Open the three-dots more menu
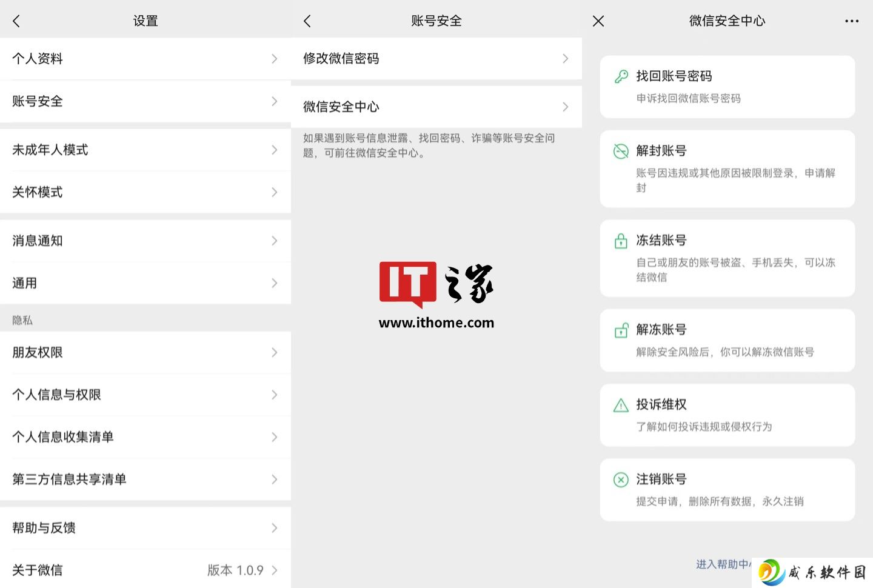873x588 pixels. point(852,21)
